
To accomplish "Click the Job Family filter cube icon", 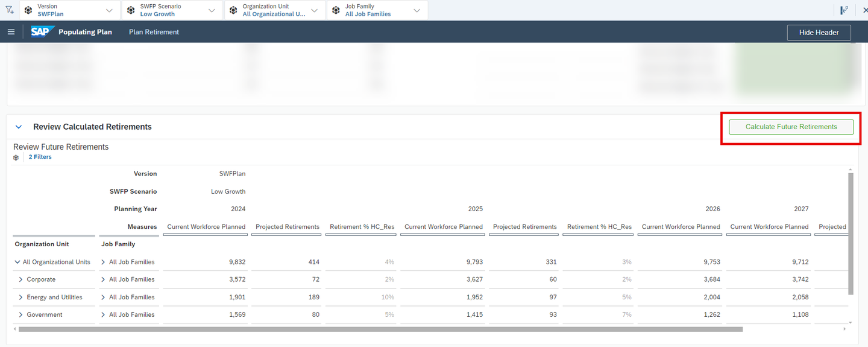I will tap(336, 10).
